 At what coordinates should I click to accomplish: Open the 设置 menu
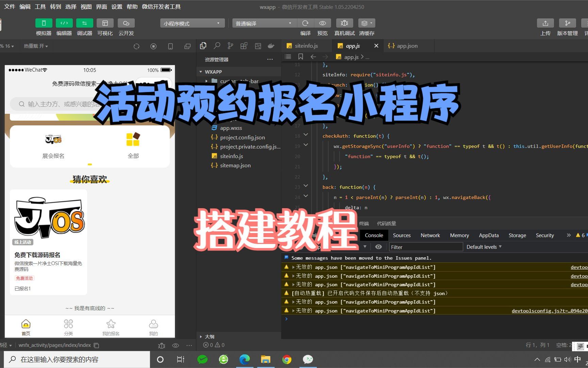pos(117,6)
